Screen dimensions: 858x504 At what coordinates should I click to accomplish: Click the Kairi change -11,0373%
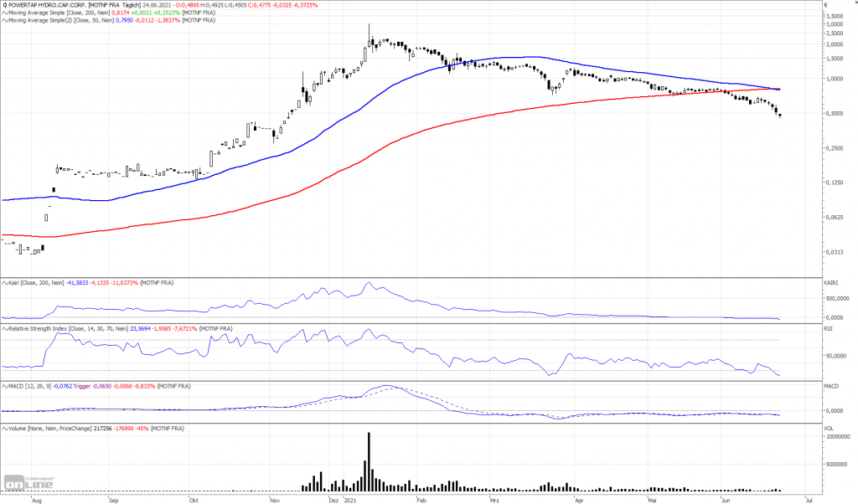click(126, 283)
